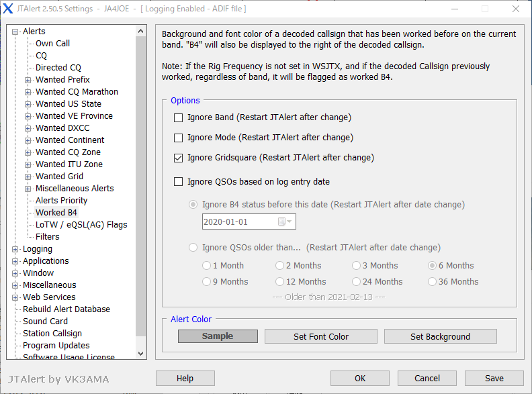Open the Filters tree item
Screen dimensions: 532x394
[x=48, y=237]
